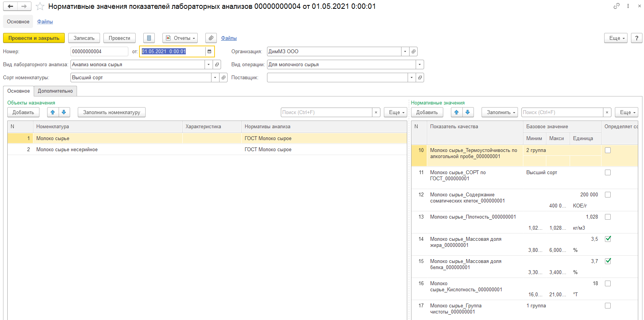The image size is (644, 320).
Task: Open the organization ДимМЗ ООО record
Action: pyautogui.click(x=413, y=51)
